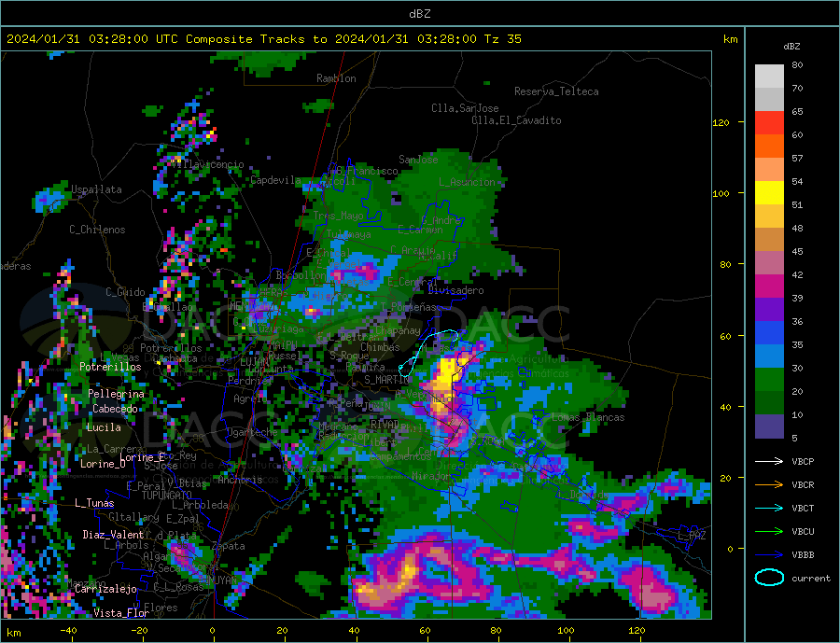Click the Pellegrina map label
The width and height of the screenshot is (840, 643).
click(x=116, y=394)
